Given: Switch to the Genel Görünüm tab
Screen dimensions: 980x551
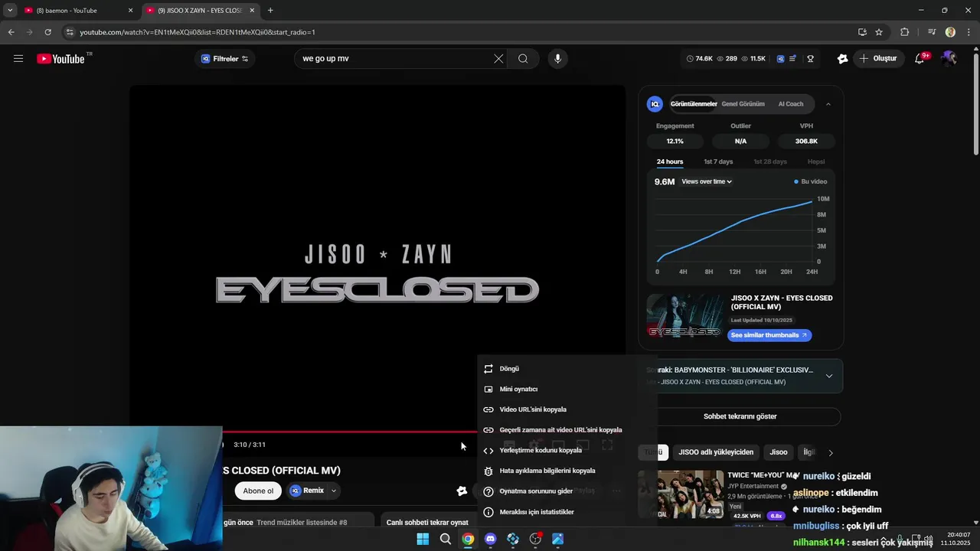Looking at the screenshot, I should point(743,104).
